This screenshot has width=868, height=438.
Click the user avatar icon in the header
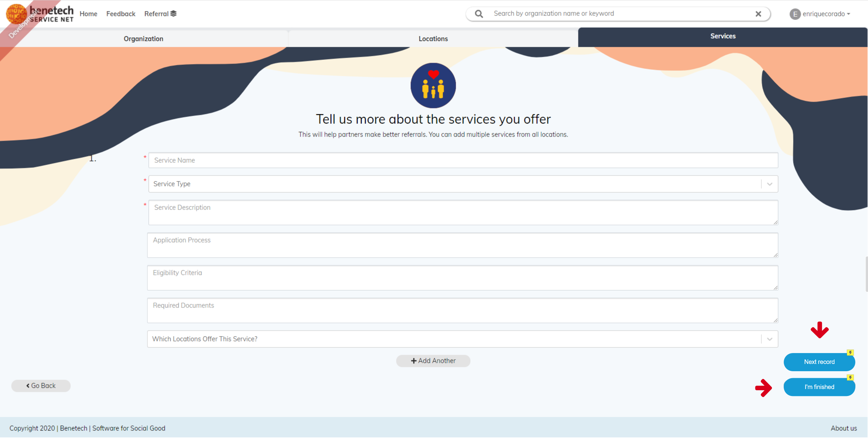(795, 14)
